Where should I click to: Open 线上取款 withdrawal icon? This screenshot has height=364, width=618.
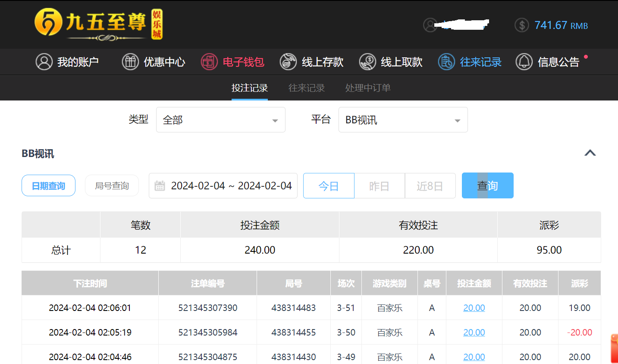(x=367, y=62)
